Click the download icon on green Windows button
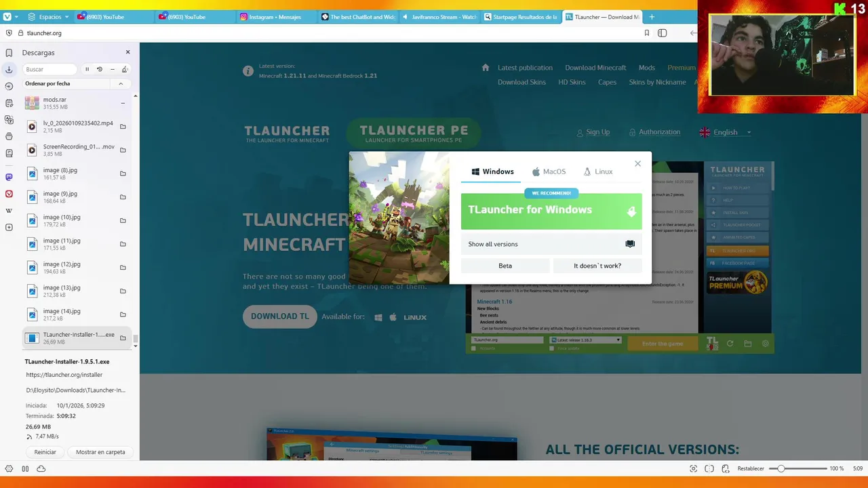Image resolution: width=868 pixels, height=488 pixels. pos(631,211)
